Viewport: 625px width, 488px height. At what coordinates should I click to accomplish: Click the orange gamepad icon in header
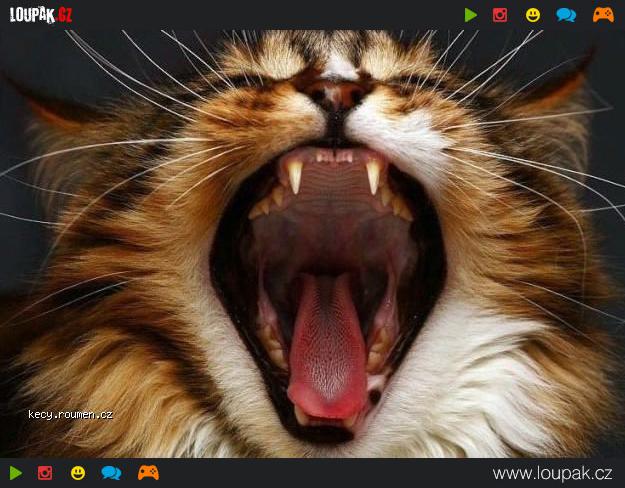point(603,15)
